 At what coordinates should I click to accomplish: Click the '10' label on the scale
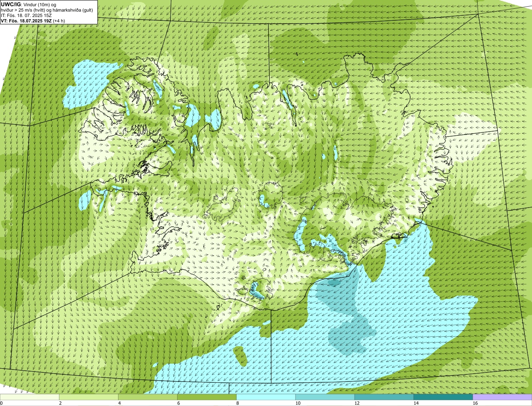coord(298,403)
